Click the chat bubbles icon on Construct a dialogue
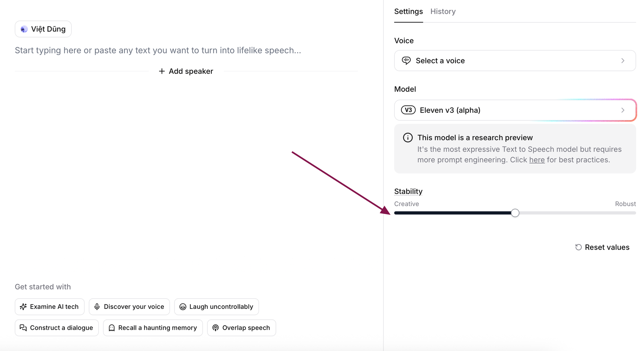 (x=23, y=328)
